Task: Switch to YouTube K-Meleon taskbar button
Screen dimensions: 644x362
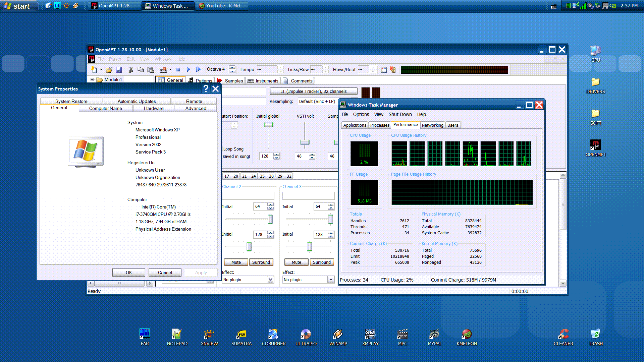Action: click(221, 6)
